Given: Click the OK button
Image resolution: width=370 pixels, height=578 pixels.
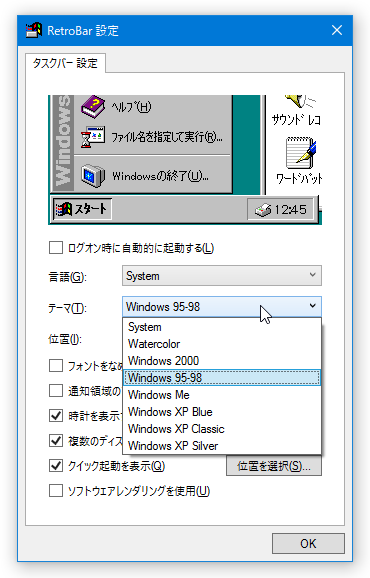Looking at the screenshot, I should [308, 543].
